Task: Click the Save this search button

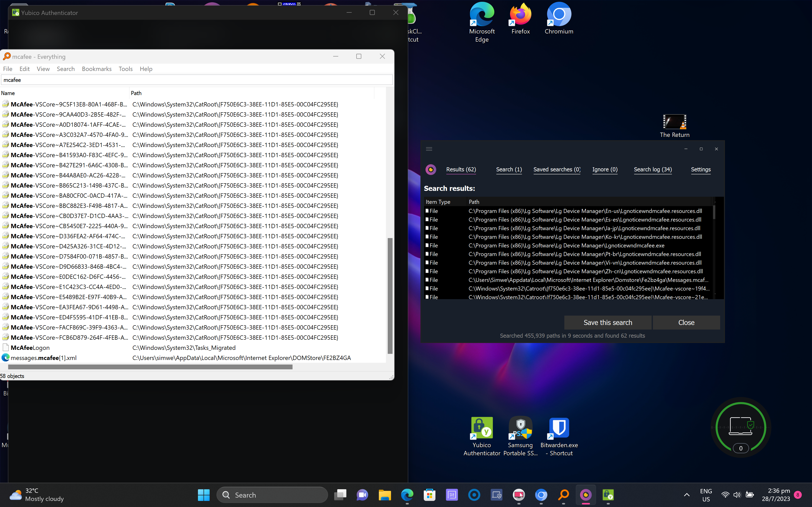Action: pos(608,322)
